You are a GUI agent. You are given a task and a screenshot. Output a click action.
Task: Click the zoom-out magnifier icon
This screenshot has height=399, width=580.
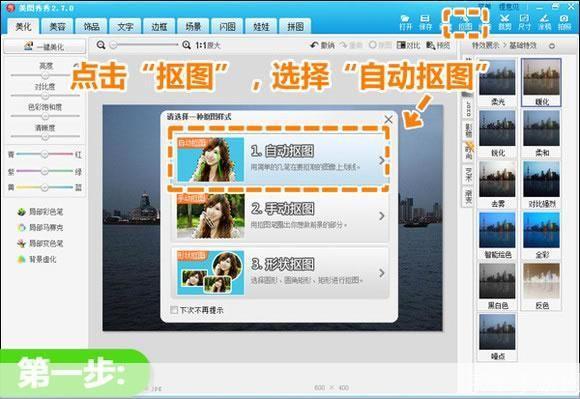click(x=101, y=45)
